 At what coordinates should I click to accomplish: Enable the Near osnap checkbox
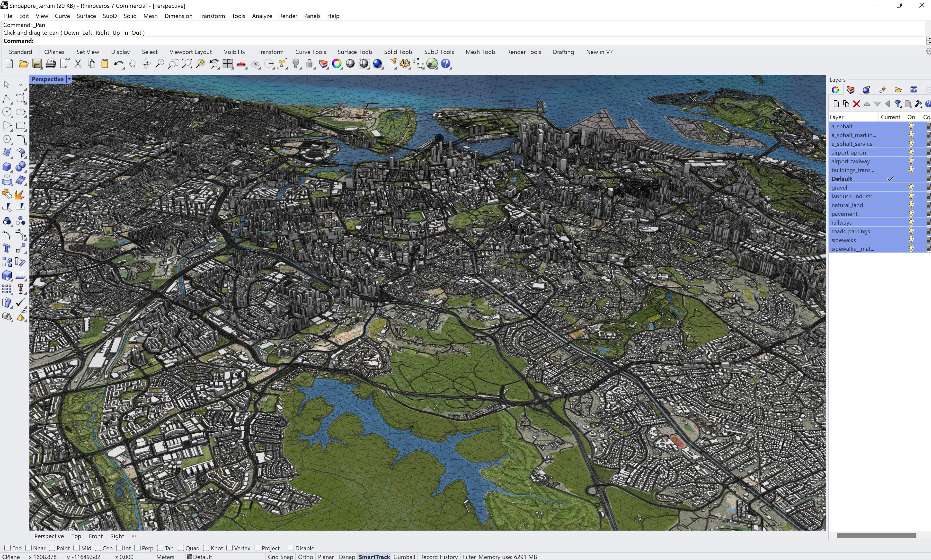(28, 548)
